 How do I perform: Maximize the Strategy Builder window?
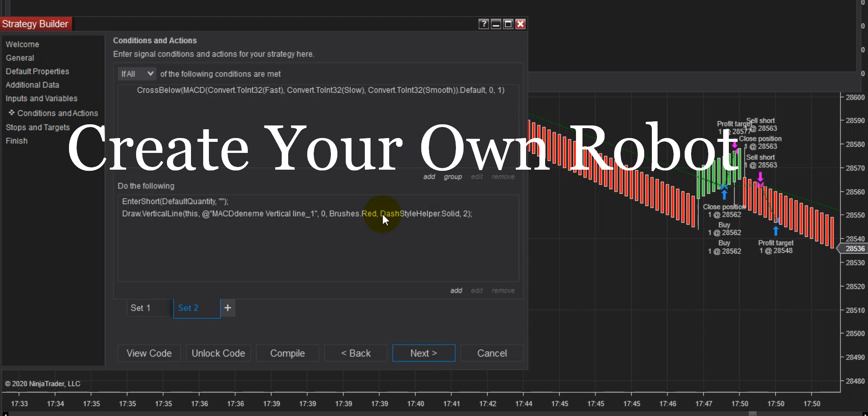point(508,24)
